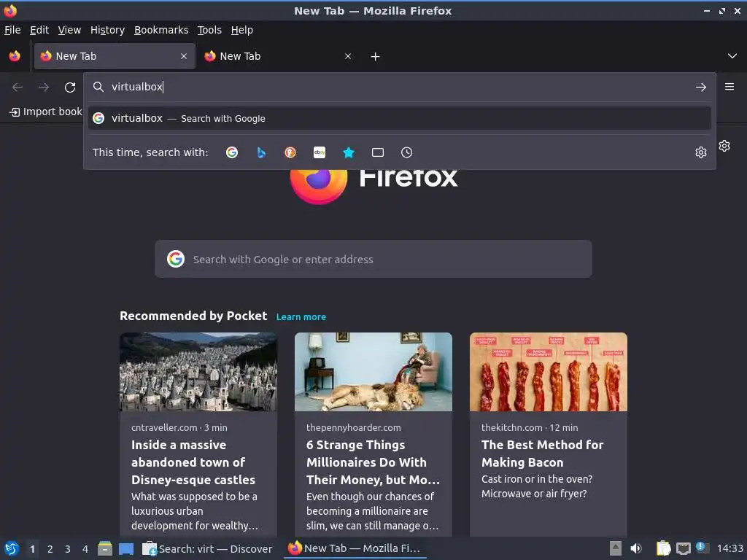The height and width of the screenshot is (560, 747).
Task: Search this time with eBay icon
Action: click(320, 152)
